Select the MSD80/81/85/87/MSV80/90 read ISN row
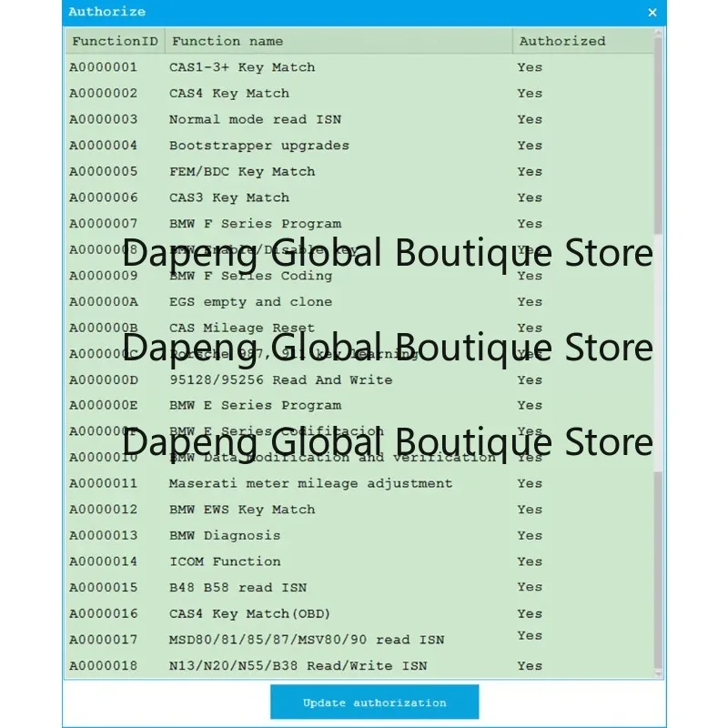This screenshot has width=728, height=728. click(x=359, y=640)
